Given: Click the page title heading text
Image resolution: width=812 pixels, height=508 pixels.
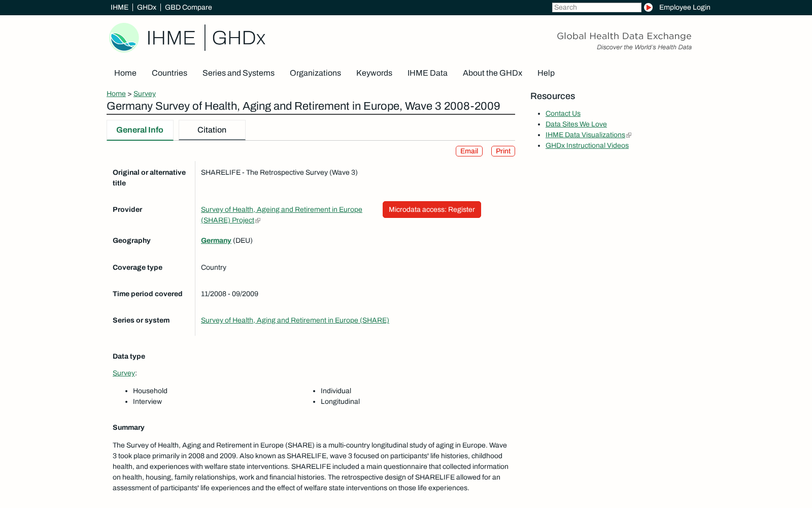Looking at the screenshot, I should (x=303, y=106).
